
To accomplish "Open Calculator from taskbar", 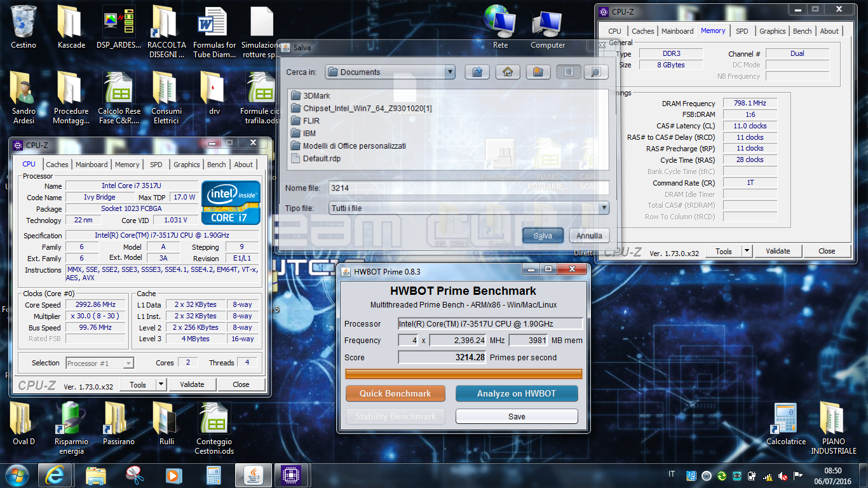I will click(x=213, y=475).
